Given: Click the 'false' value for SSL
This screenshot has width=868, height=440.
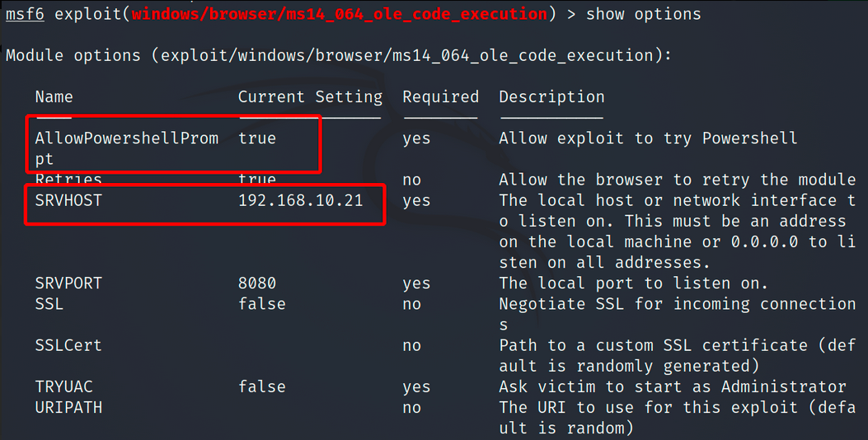Looking at the screenshot, I should (262, 304).
